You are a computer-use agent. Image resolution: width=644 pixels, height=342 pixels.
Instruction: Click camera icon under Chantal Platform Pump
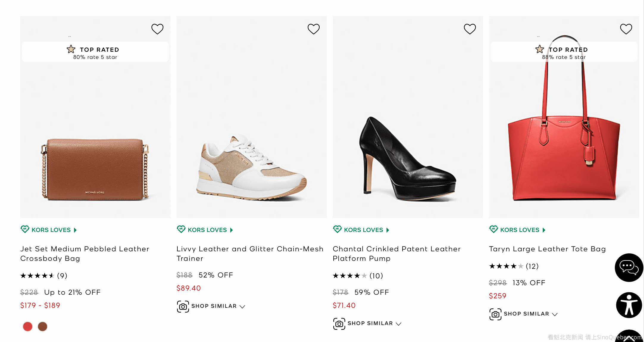coord(339,324)
